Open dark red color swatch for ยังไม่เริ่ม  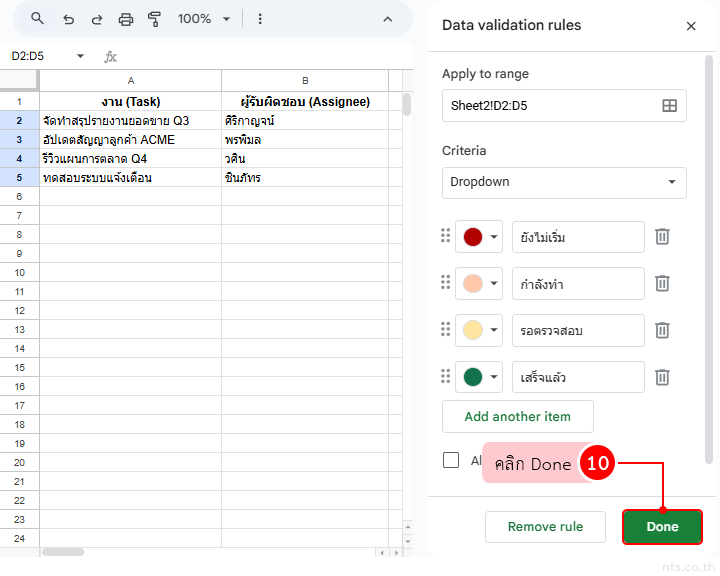coord(480,237)
